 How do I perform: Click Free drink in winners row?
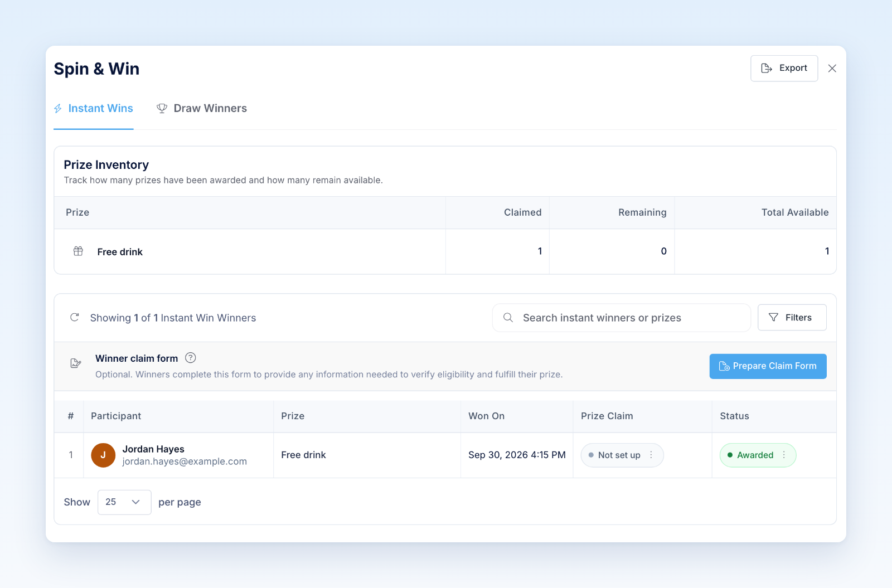pyautogui.click(x=303, y=455)
